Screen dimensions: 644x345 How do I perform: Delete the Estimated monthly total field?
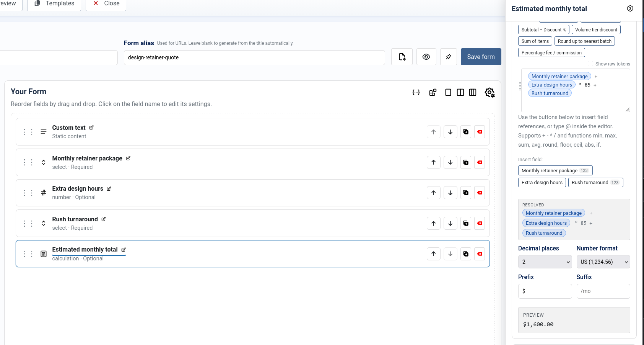click(x=480, y=253)
